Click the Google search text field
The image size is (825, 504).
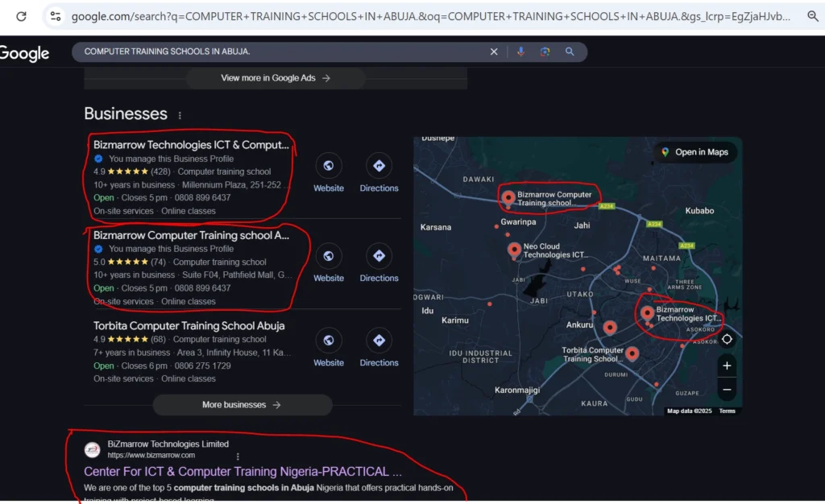tap(284, 52)
